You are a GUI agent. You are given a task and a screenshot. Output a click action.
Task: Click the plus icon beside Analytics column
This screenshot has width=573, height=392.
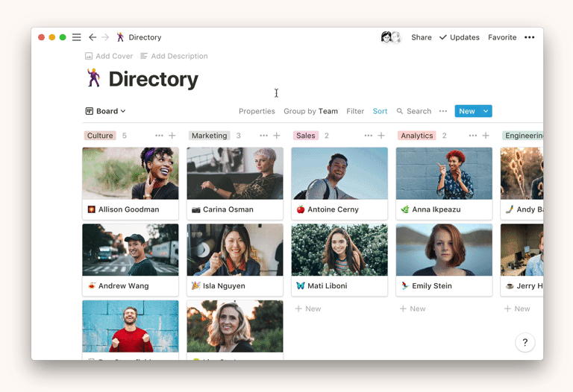[486, 136]
